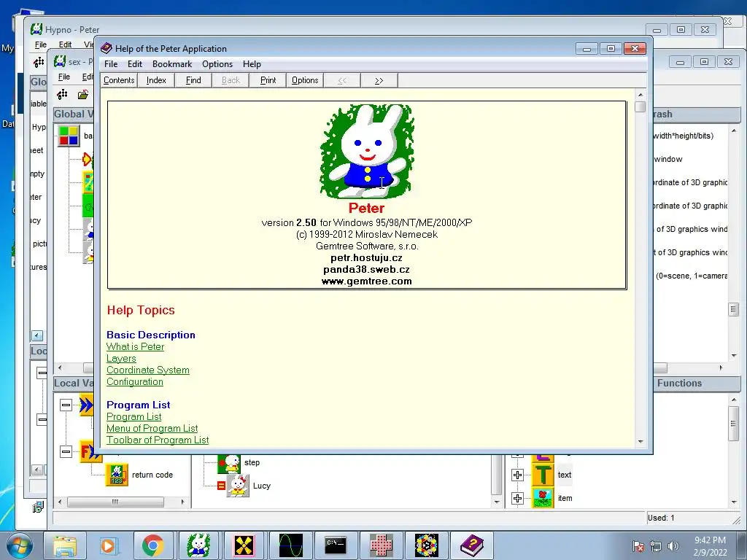
Task: Click green sine wave taskbar icon
Action: [x=290, y=545]
